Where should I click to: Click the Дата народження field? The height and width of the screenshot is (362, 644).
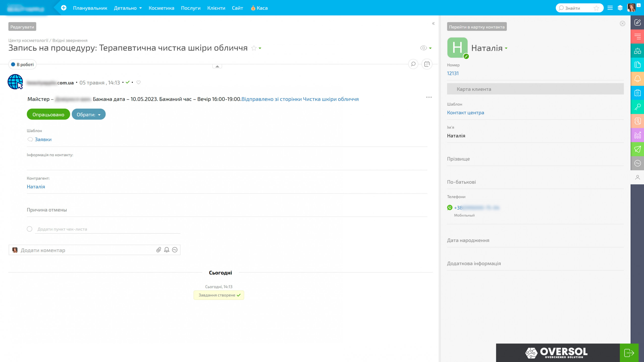pos(535,240)
